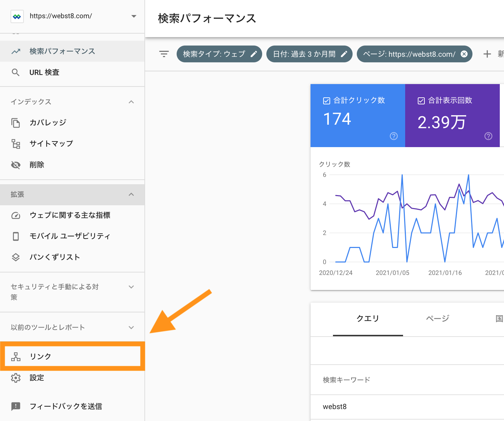Click フィードバックを送信 to send feedback

66,406
